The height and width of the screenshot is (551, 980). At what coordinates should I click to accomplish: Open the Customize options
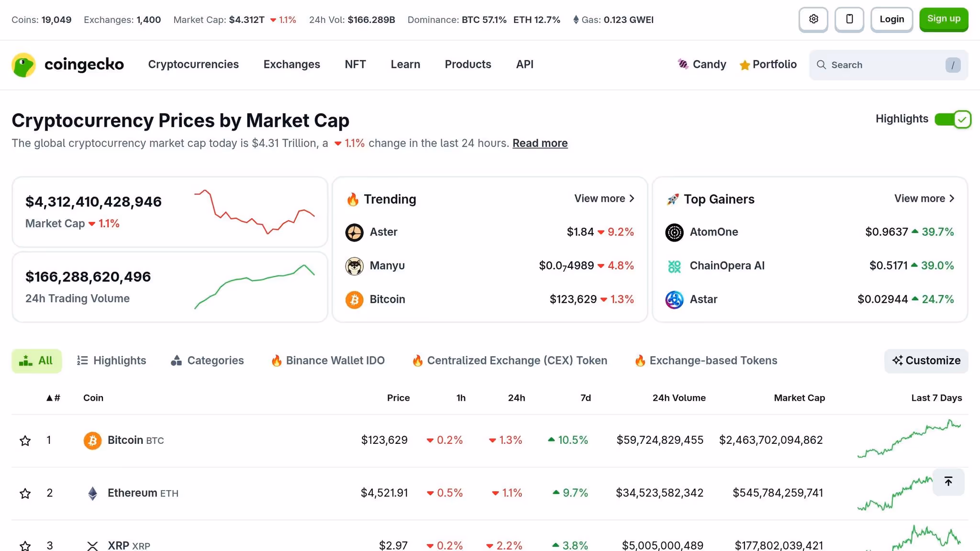click(926, 361)
